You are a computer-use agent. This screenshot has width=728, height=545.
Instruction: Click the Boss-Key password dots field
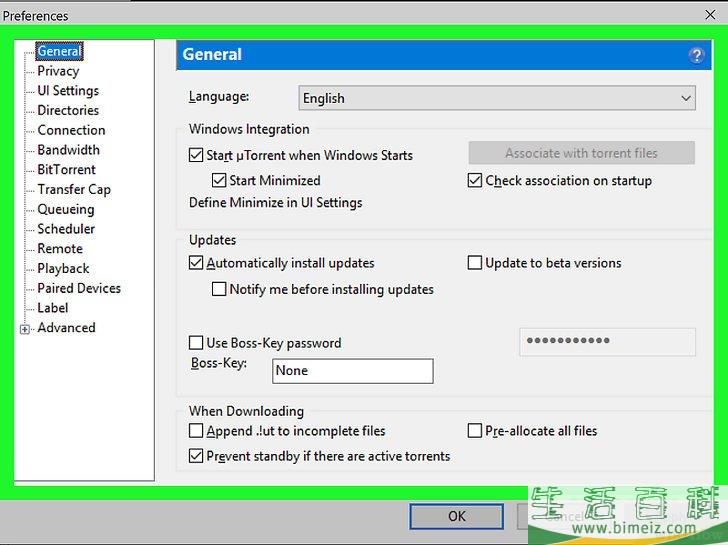pos(607,342)
